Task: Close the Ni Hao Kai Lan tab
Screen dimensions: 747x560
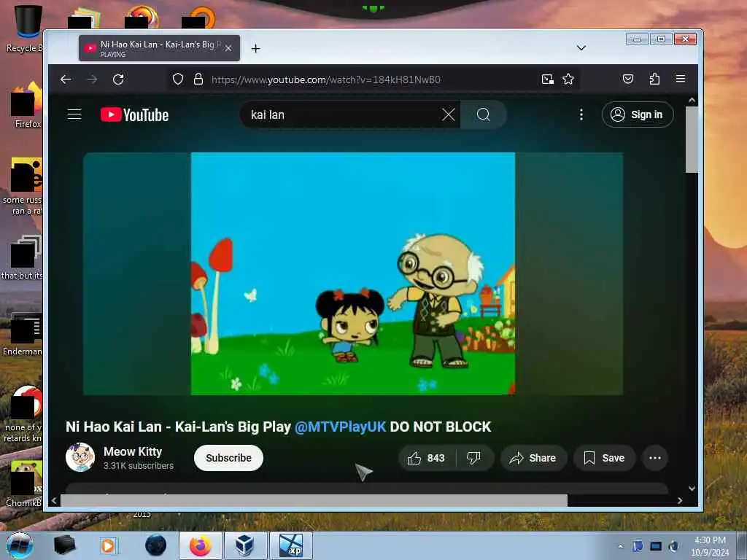Action: (x=228, y=48)
